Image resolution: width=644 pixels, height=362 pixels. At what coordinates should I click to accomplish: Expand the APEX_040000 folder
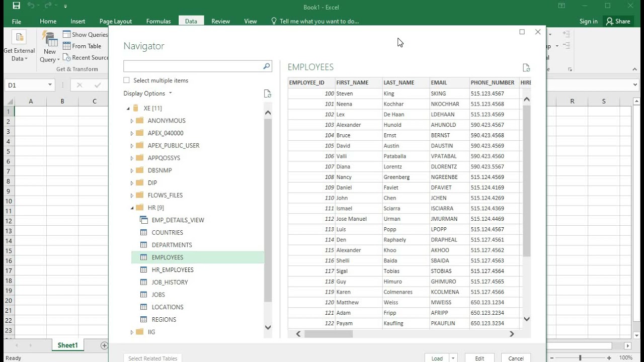132,133
